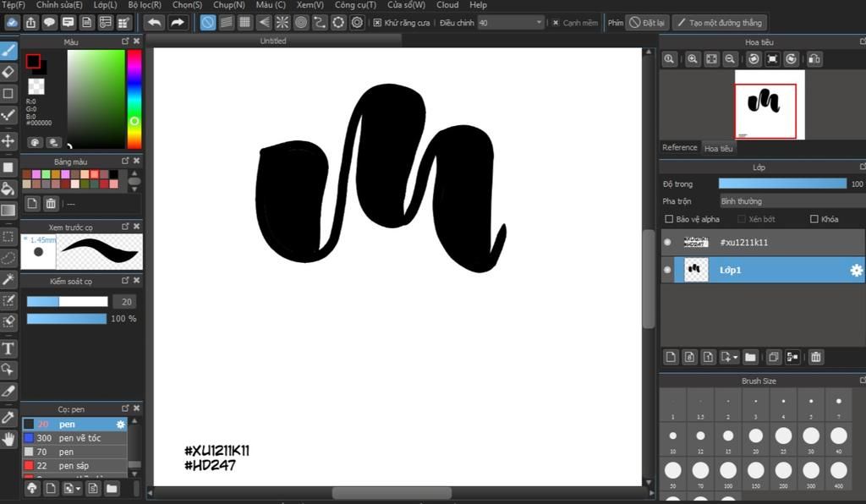
Task: Choose brush size 100 preset
Action: pyautogui.click(x=728, y=473)
